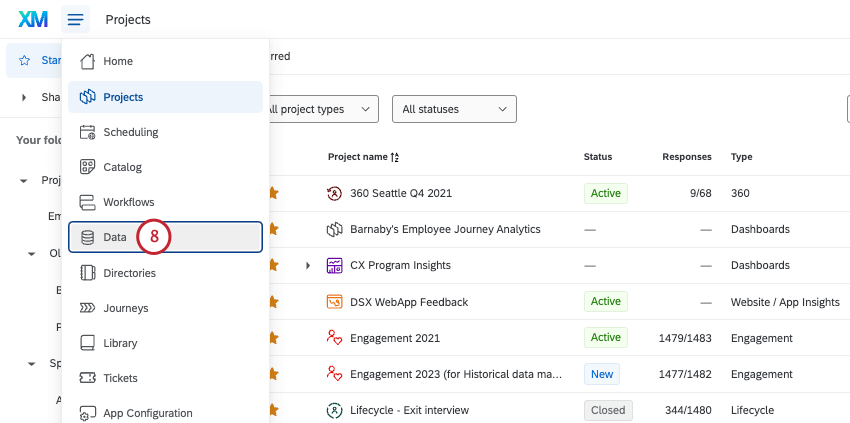
Task: Toggle star for Lifecycle - Exit interview
Action: [x=272, y=410]
